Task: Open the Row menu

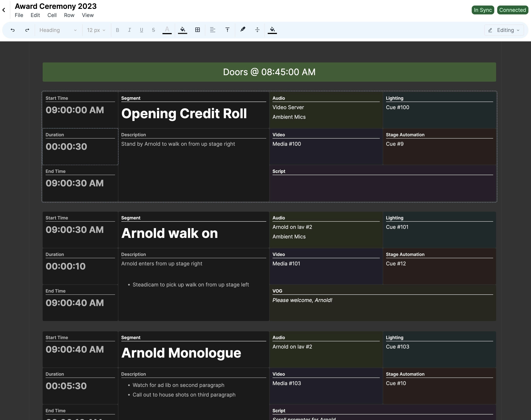Action: pyautogui.click(x=69, y=15)
